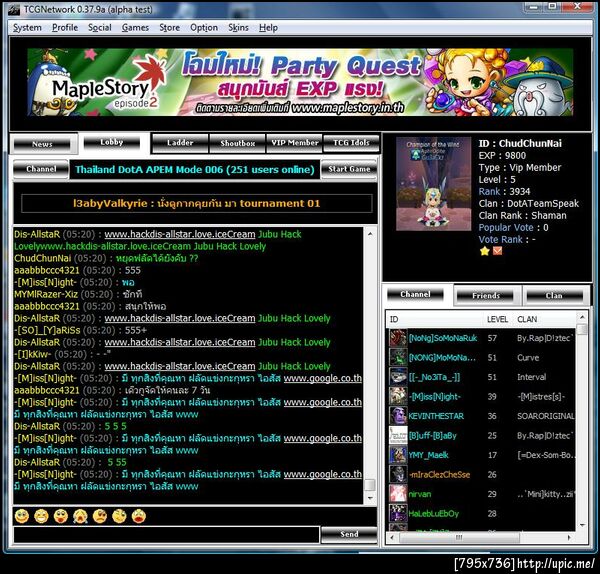Click the user list scroll up arrow
This screenshot has height=574, width=600.
tap(582, 317)
